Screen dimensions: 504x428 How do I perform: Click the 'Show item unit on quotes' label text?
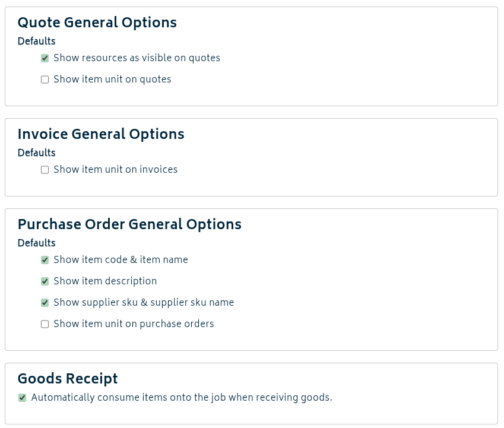pos(113,80)
